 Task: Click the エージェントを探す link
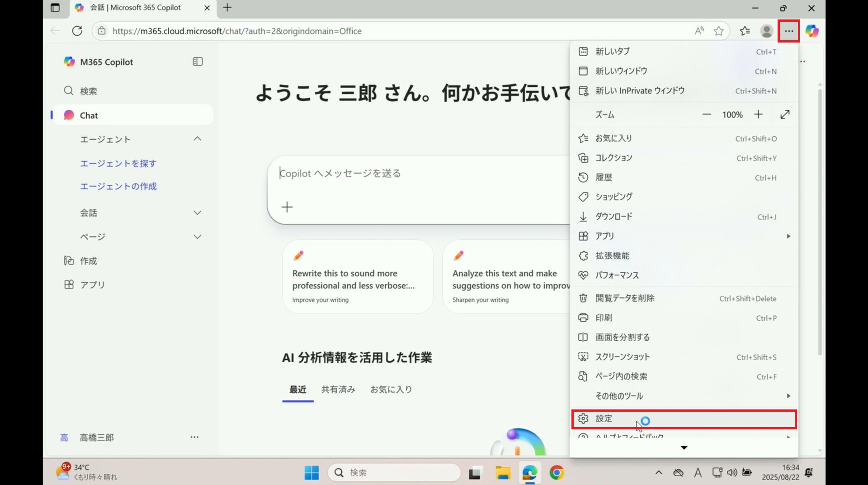click(x=118, y=163)
